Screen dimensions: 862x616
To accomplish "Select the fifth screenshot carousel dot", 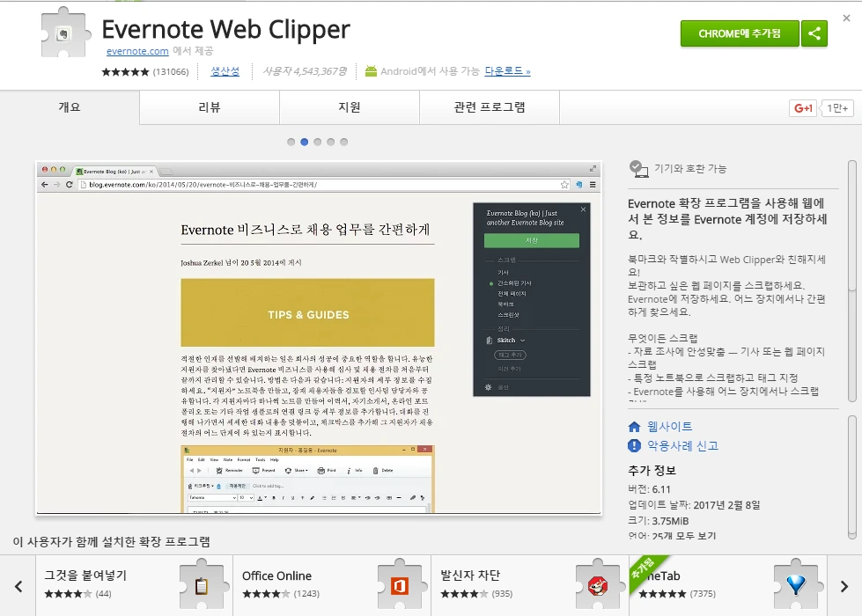I will [x=344, y=142].
